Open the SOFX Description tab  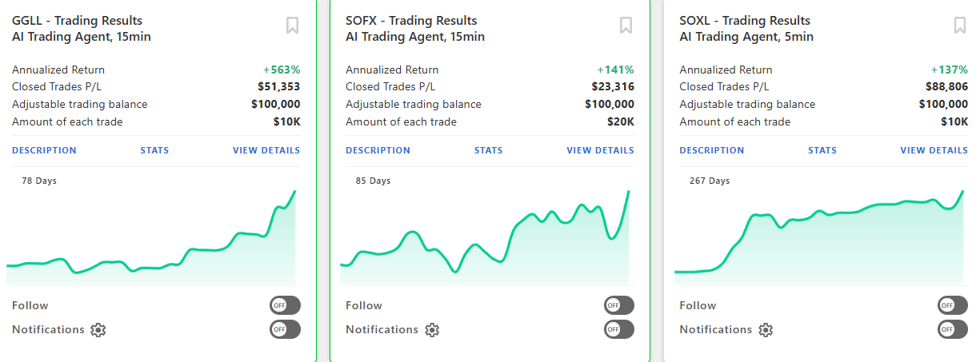click(378, 150)
